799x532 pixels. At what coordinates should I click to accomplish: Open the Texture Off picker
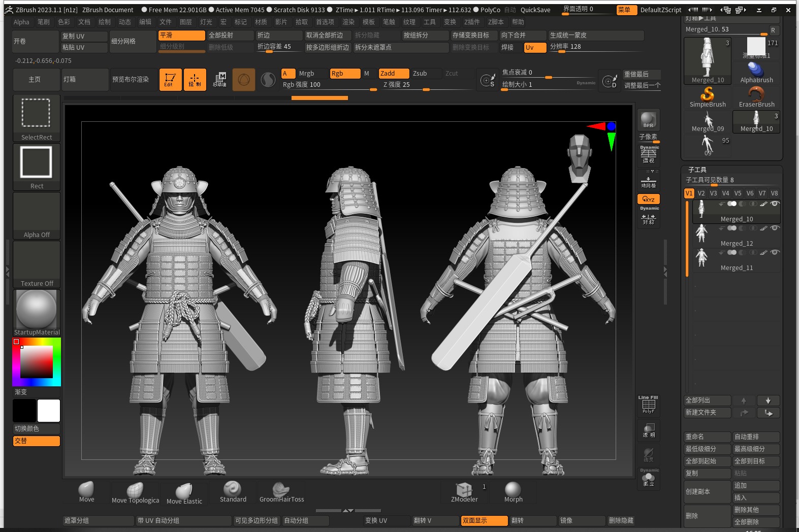37,264
